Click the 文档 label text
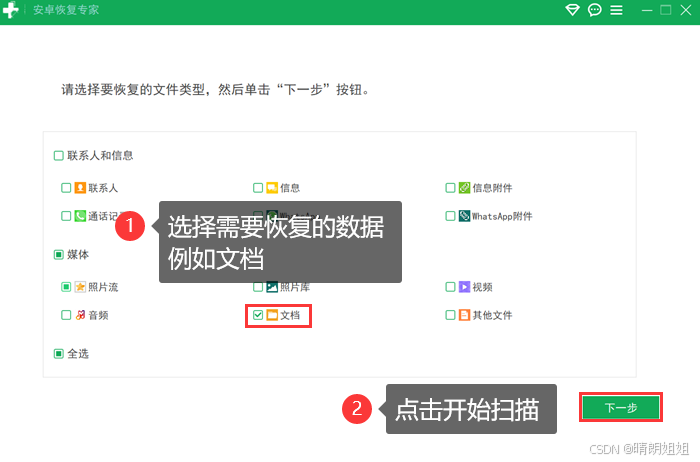This screenshot has width=700, height=462. 290,315
